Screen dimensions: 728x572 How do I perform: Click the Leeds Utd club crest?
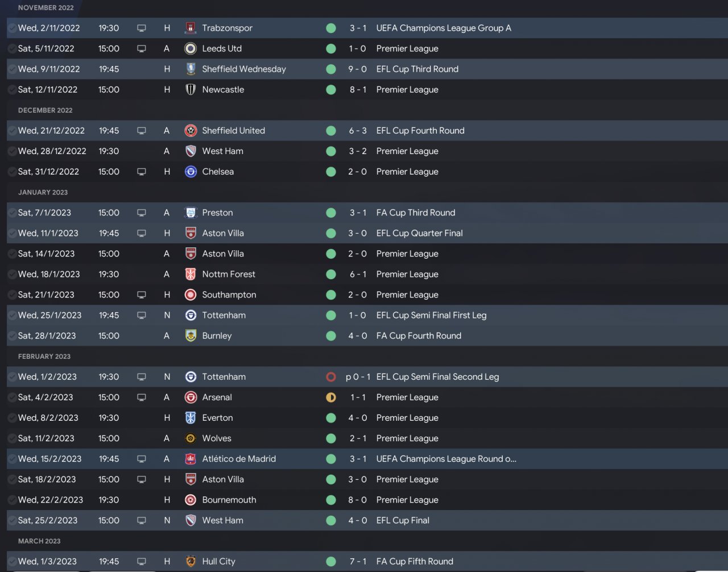(x=191, y=48)
